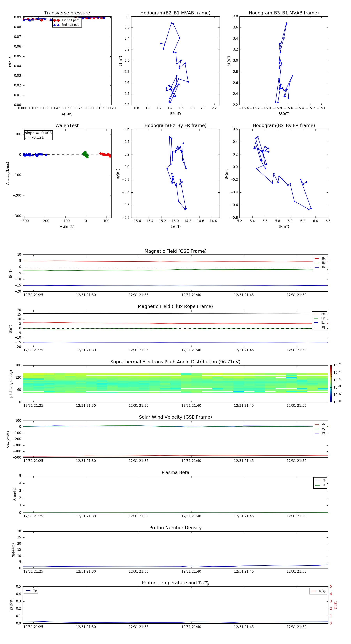This screenshot has width=351, height=644.
Task: Select the '1st half path' legend entry
Action: pos(67,20)
